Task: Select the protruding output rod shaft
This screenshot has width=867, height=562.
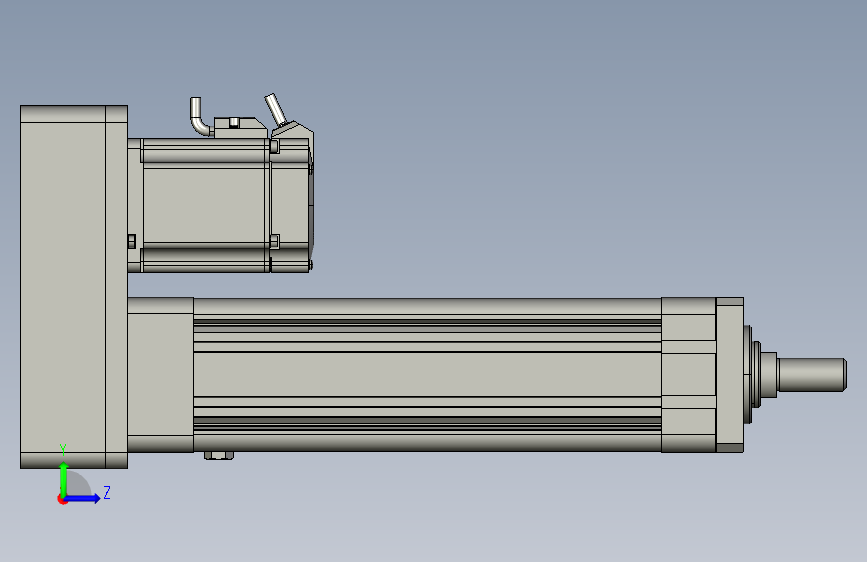Action: (812, 374)
